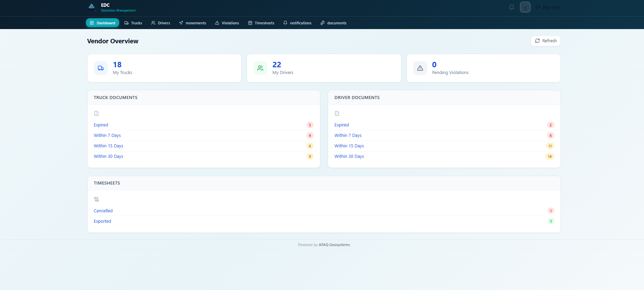The width and height of the screenshot is (644, 290).
Task: Switch to the movements tab
Action: pos(193,23)
